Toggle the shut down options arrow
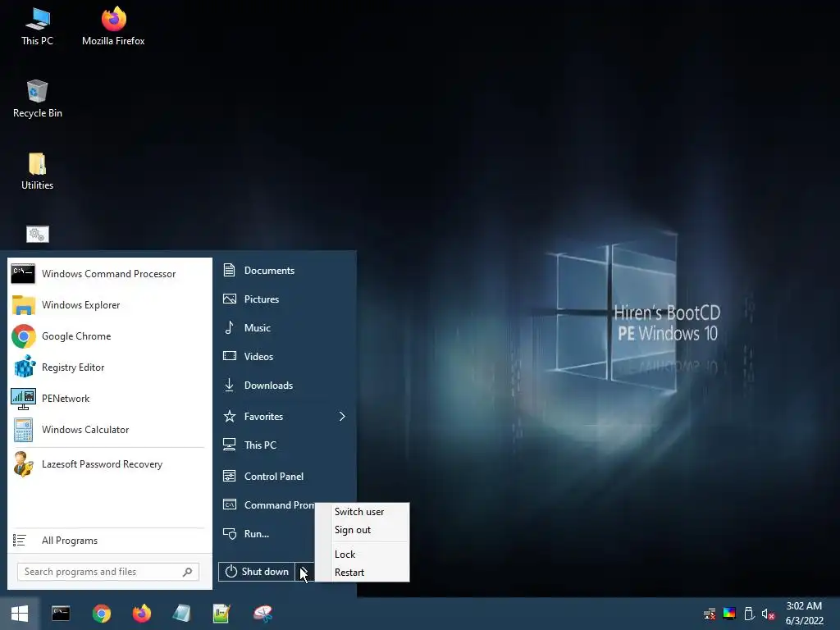Image resolution: width=840 pixels, height=630 pixels. pos(304,572)
